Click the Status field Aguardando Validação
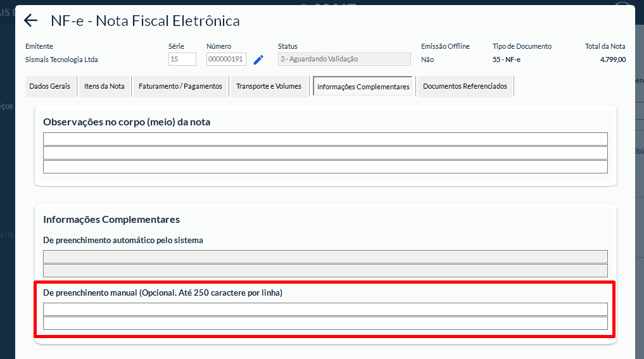 pyautogui.click(x=344, y=60)
